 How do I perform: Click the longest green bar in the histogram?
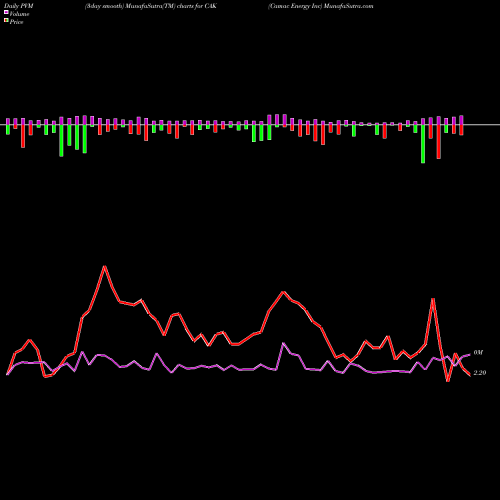[x=423, y=144]
